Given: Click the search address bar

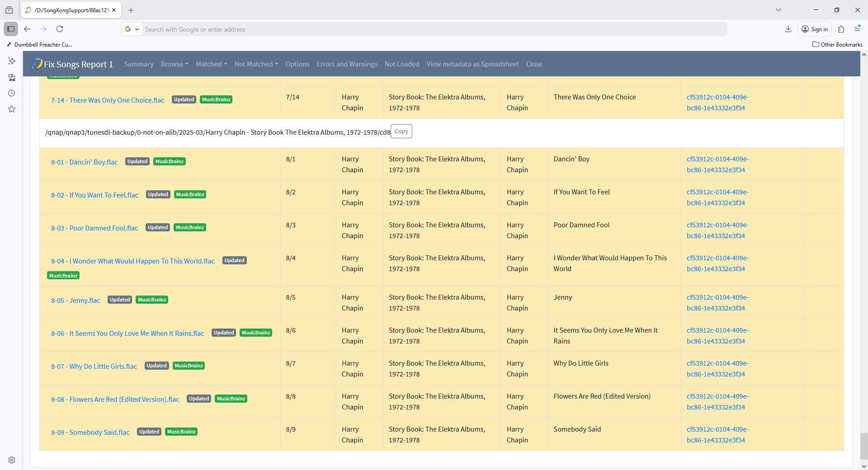Looking at the screenshot, I should 434,29.
